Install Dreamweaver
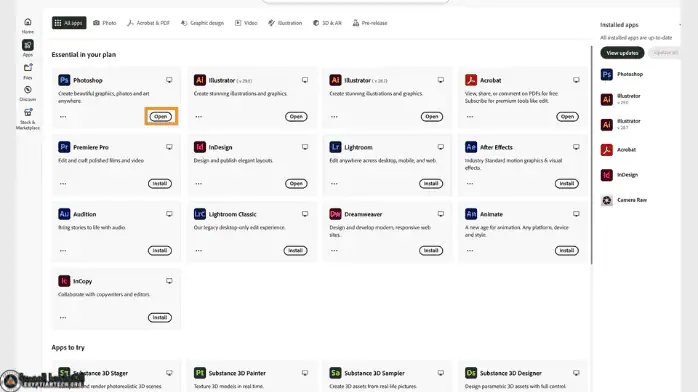This screenshot has height=392, width=698. tap(431, 251)
